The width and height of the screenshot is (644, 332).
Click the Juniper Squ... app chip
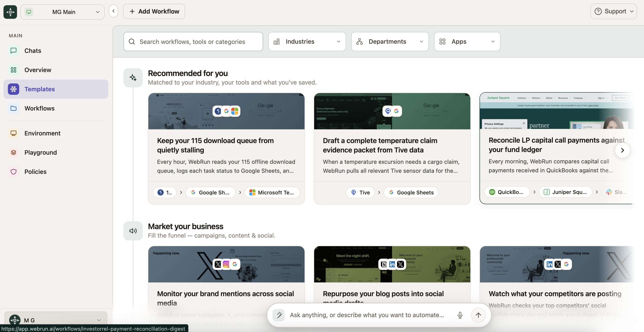click(x=565, y=192)
